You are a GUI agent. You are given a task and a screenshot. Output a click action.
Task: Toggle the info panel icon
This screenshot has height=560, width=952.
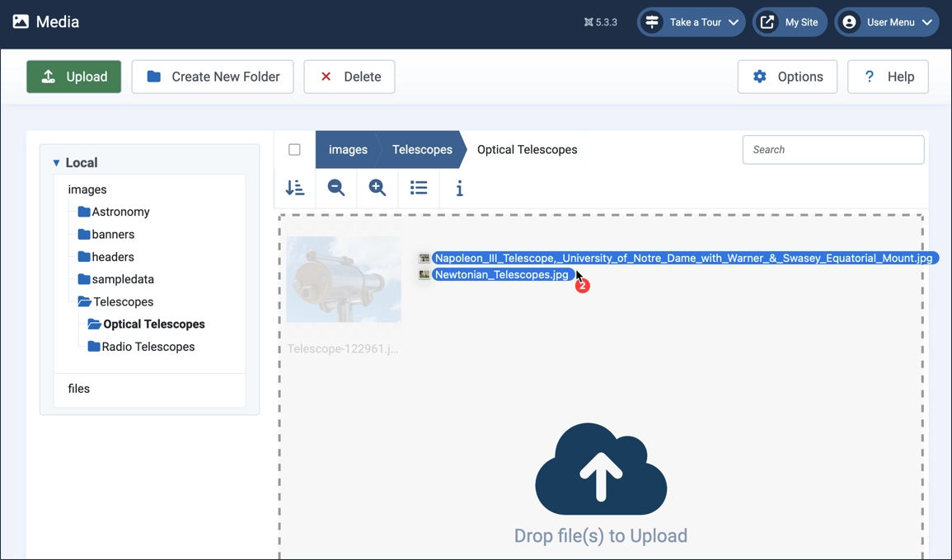click(460, 189)
